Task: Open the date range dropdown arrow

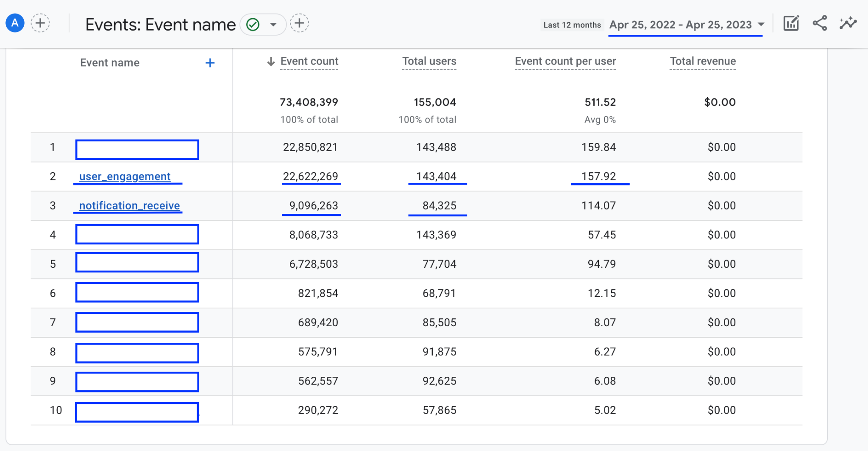Action: [x=761, y=25]
